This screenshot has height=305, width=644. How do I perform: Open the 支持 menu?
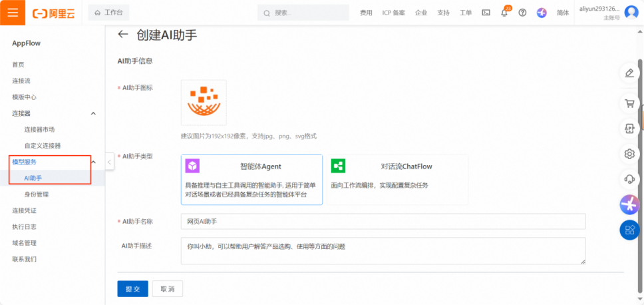(x=443, y=13)
